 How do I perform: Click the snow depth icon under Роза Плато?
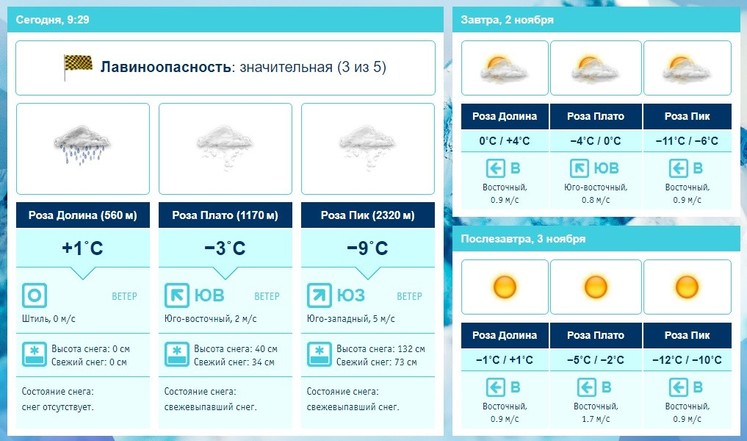coord(177,354)
